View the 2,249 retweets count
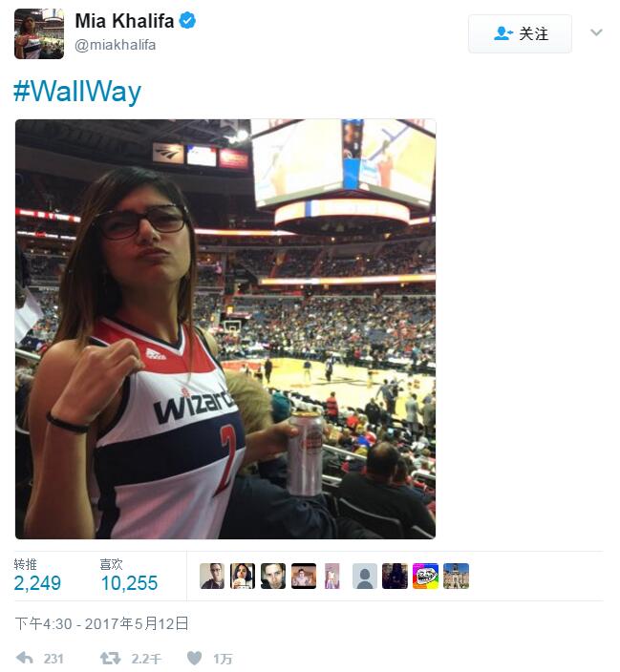 (37, 583)
